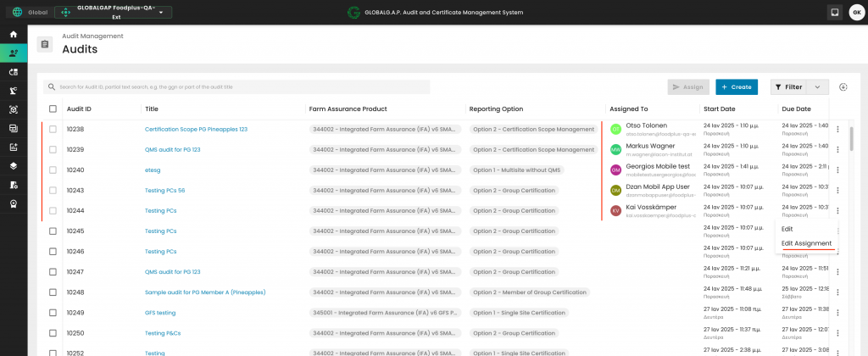Select Edit in the context menu
This screenshot has height=356, width=868.
click(x=787, y=229)
